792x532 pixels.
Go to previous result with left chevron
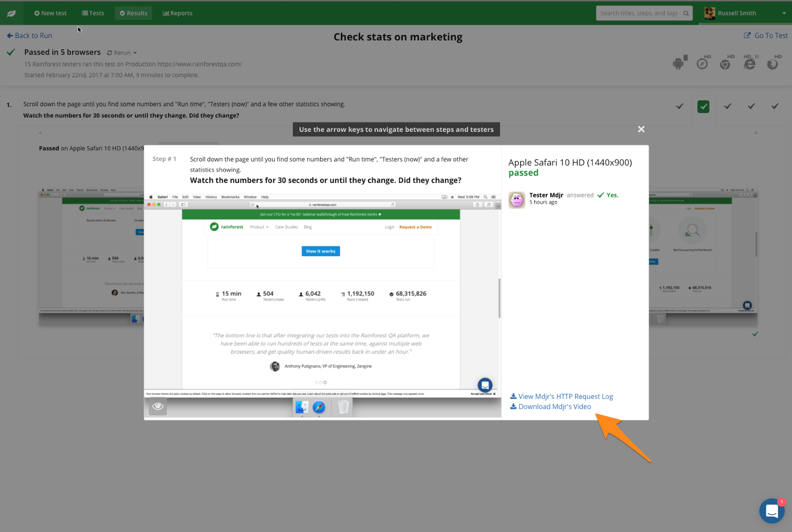tap(40, 133)
